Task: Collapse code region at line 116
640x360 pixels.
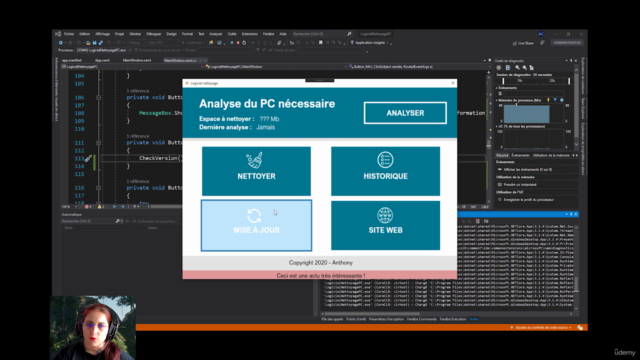Action: (x=98, y=188)
